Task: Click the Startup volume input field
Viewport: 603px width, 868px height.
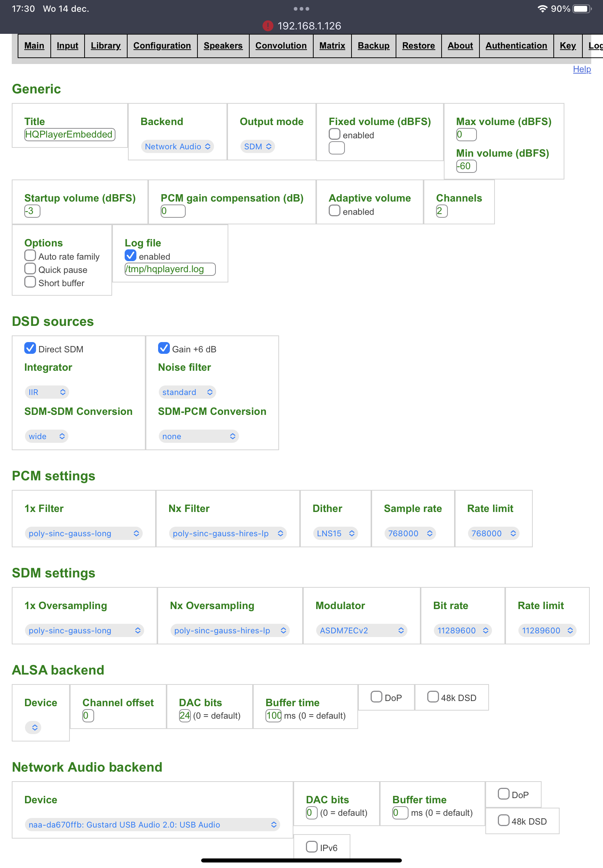Action: click(x=32, y=211)
